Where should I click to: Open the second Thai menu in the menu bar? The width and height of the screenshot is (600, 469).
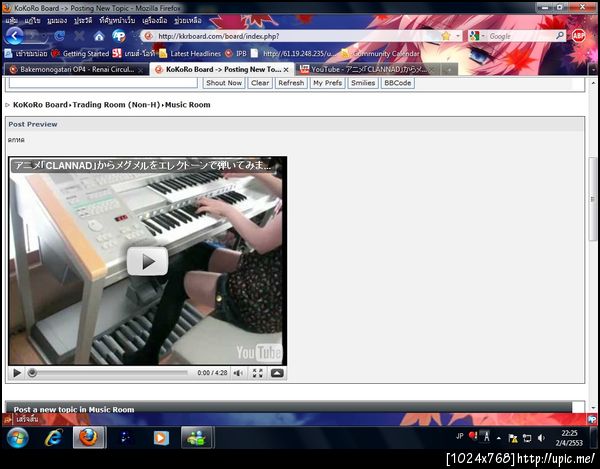[x=32, y=20]
